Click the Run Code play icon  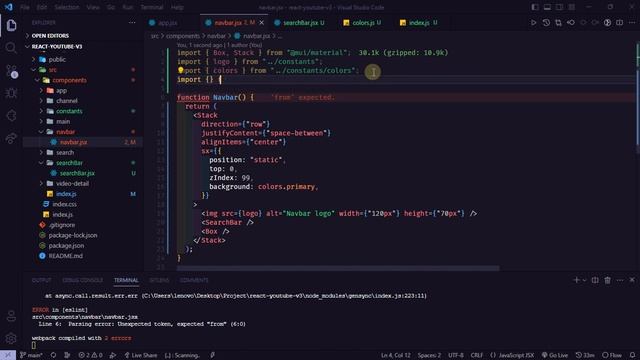tap(533, 23)
